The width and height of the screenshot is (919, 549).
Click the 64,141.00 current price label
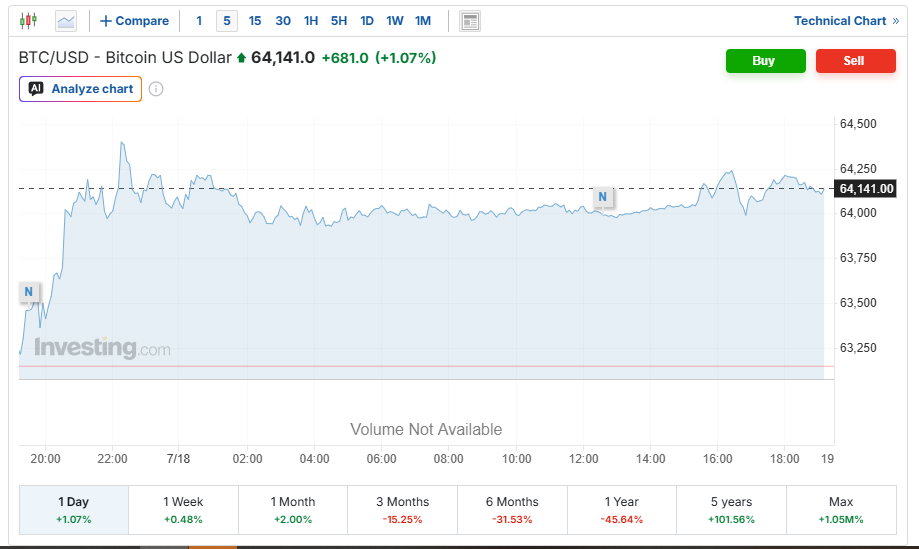pos(866,189)
